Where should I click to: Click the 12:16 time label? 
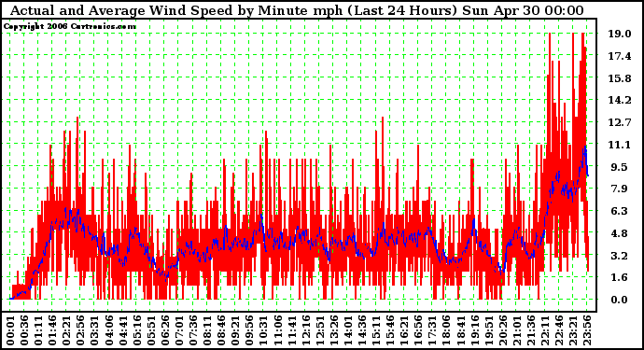tap(306, 330)
